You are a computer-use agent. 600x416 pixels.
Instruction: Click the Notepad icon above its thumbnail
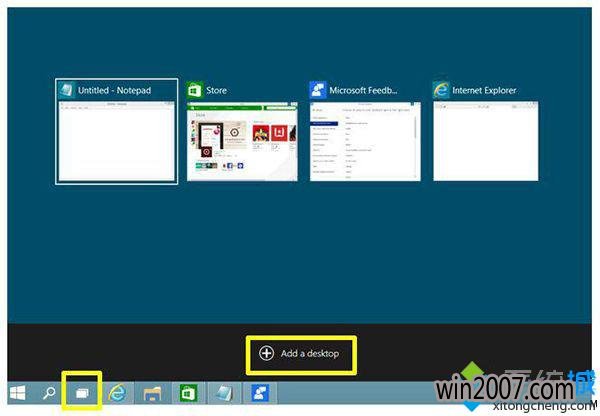tap(66, 90)
